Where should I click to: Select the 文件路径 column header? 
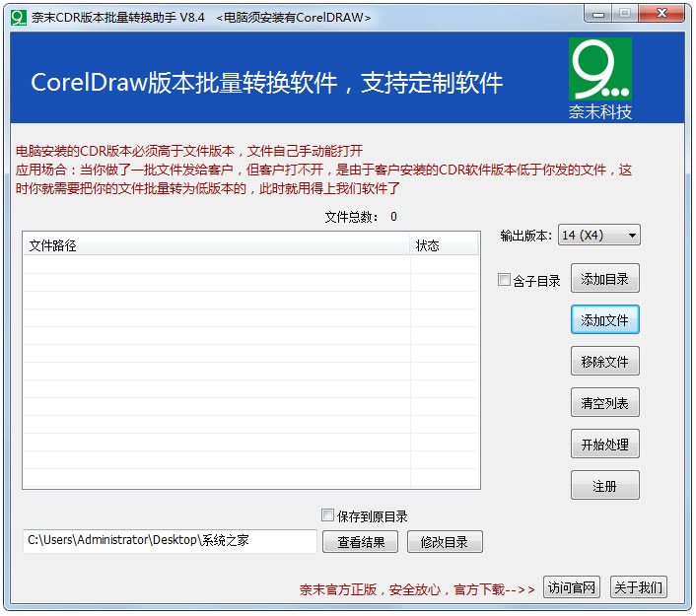[x=216, y=245]
